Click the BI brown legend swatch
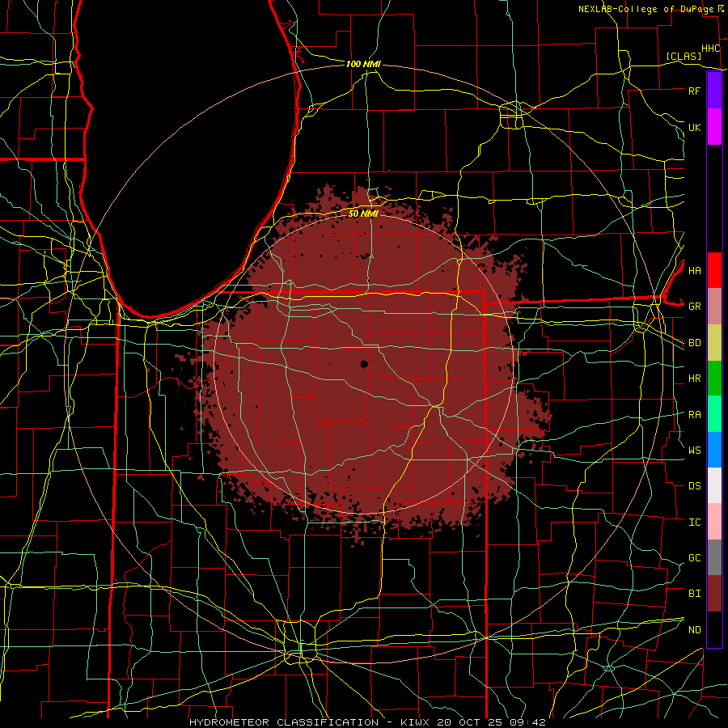Screen dimensions: 728x728 coord(714,594)
